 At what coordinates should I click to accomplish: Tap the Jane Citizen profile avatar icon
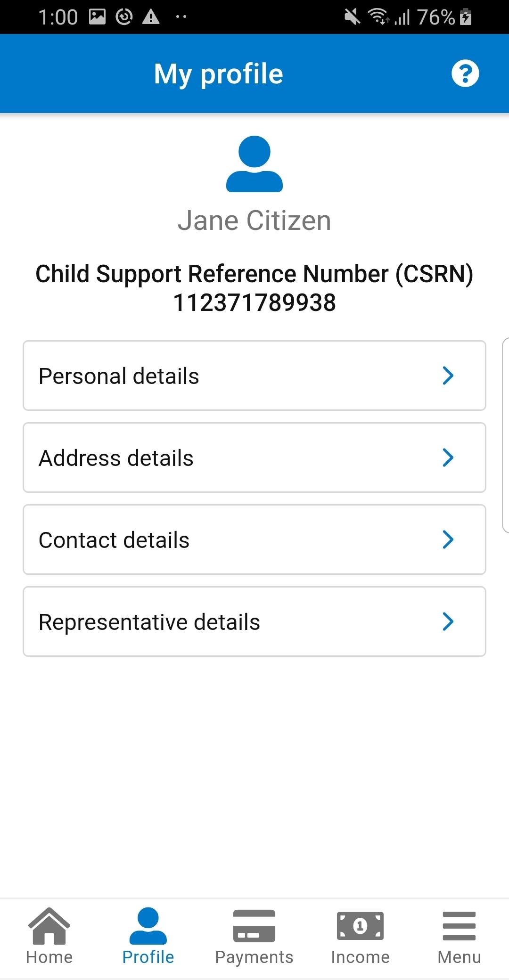[x=254, y=164]
